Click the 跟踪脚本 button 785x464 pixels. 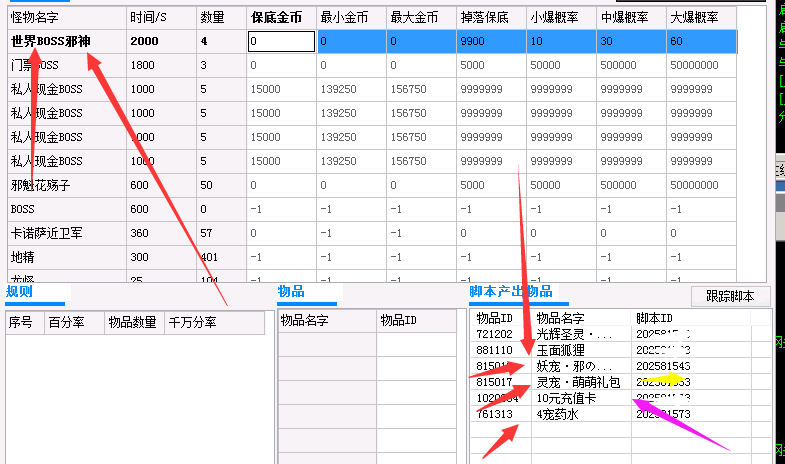pos(731,296)
